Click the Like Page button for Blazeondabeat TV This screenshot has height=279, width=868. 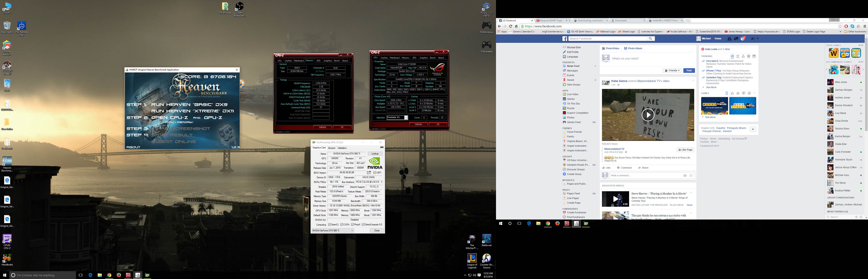click(685, 150)
